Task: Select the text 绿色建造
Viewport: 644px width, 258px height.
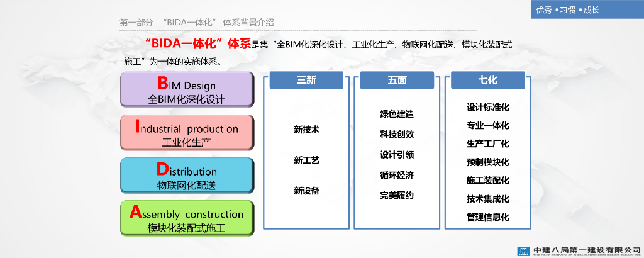Action: coord(397,114)
